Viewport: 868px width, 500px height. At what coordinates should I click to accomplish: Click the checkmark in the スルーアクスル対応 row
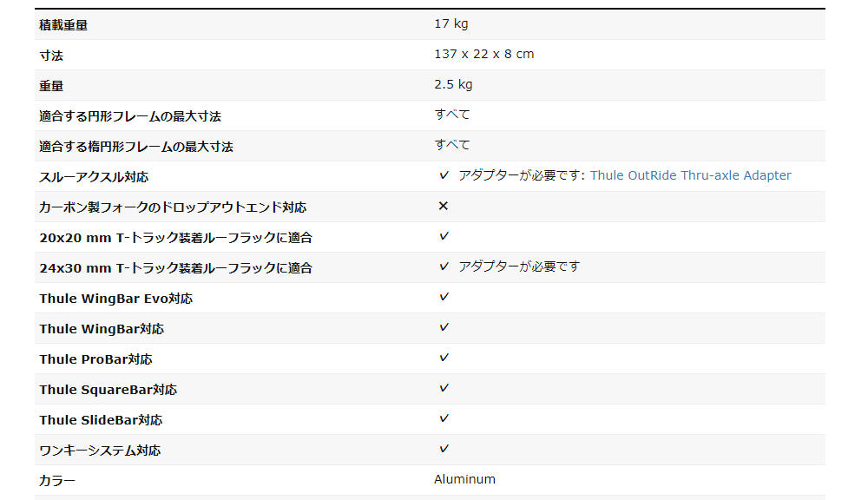coord(444,175)
